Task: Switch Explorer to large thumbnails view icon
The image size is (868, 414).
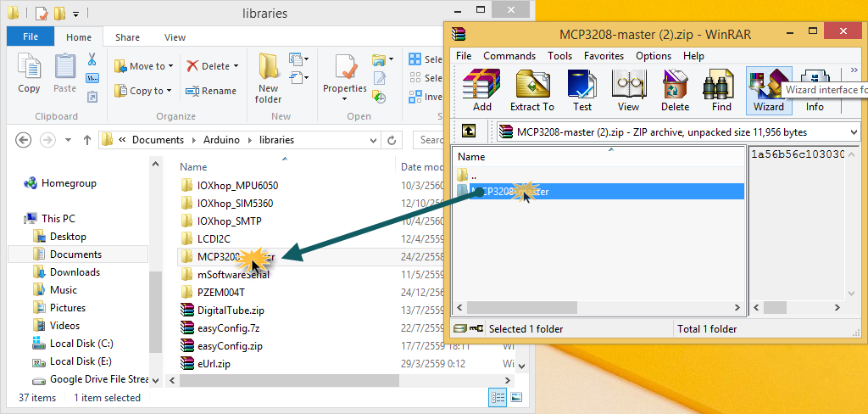Action: pyautogui.click(x=516, y=397)
